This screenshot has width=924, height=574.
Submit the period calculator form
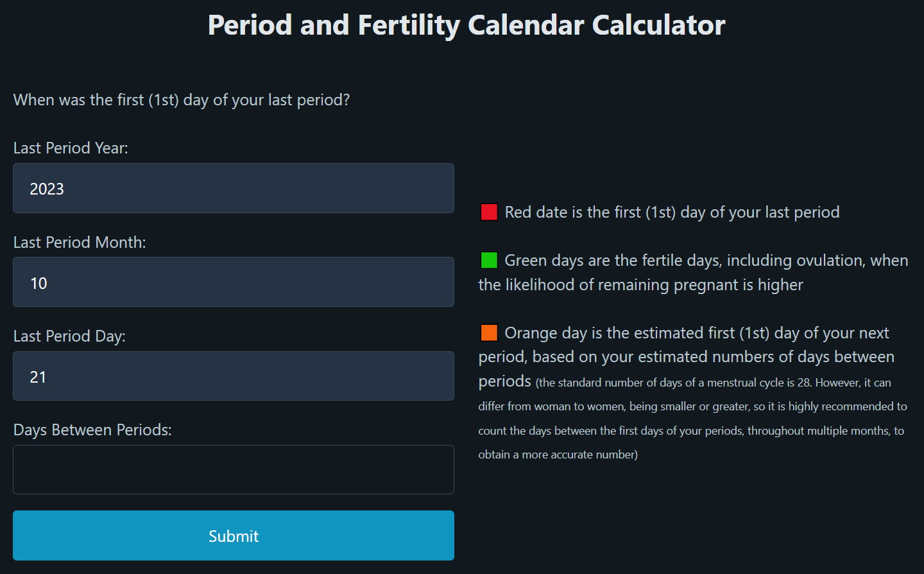click(234, 535)
